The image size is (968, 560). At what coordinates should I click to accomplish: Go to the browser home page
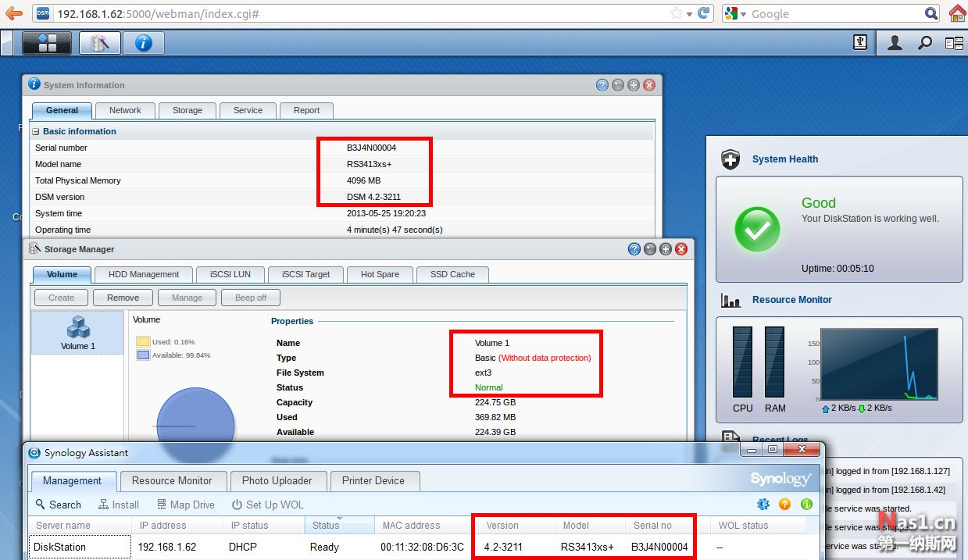957,13
